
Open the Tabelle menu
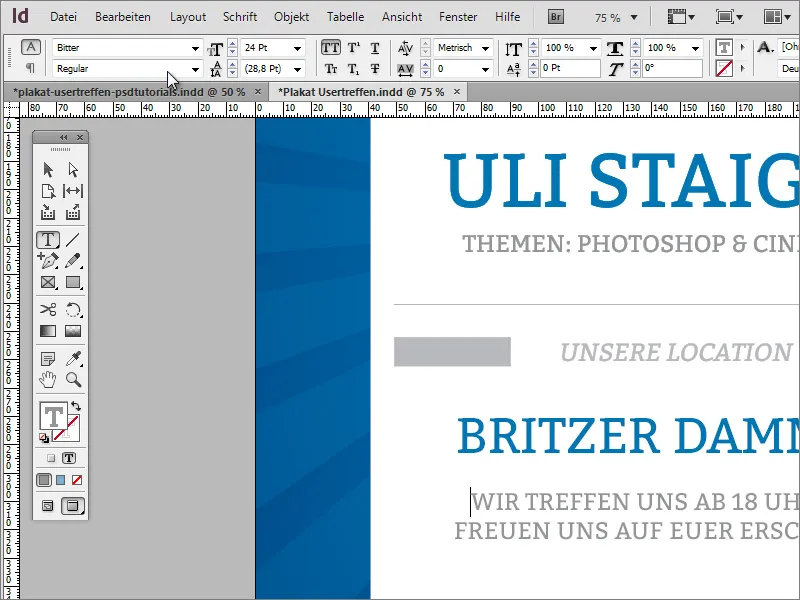coord(345,17)
